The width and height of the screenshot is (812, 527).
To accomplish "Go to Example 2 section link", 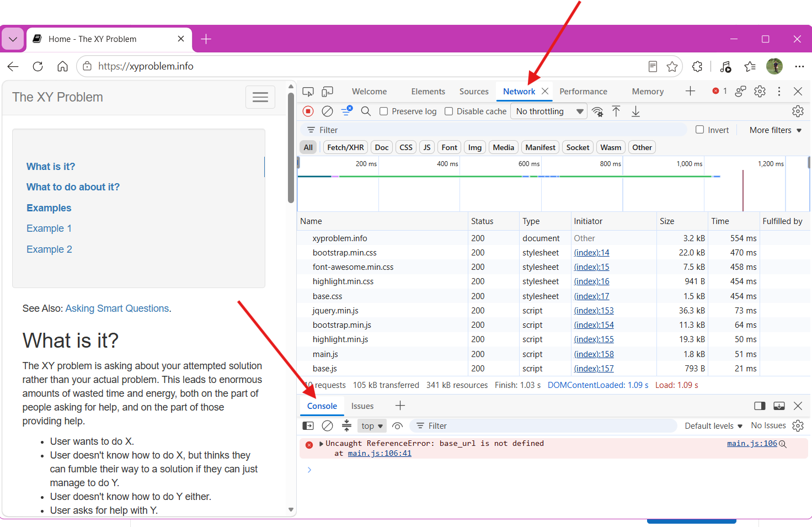I will point(49,249).
